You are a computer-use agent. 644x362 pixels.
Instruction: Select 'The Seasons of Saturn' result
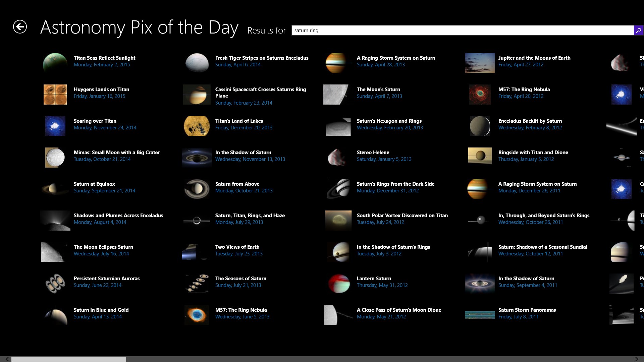[240, 279]
